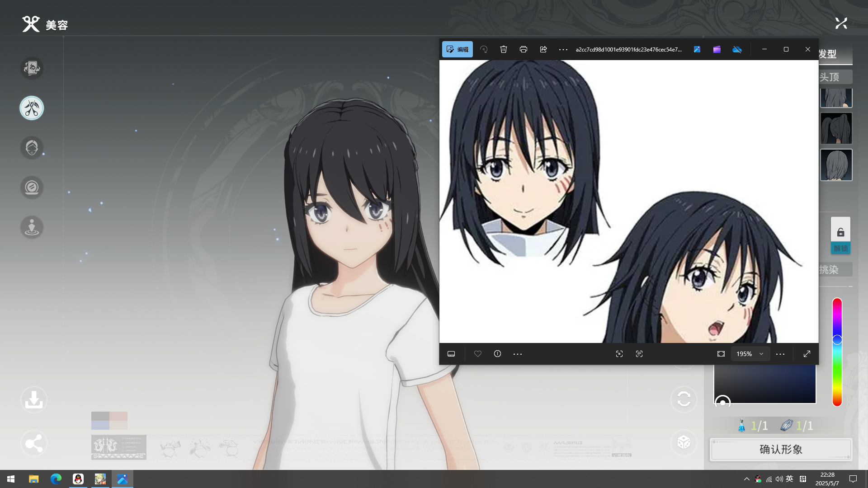This screenshot has height=488, width=868.
Task: Open network status icon in tray
Action: 769,479
